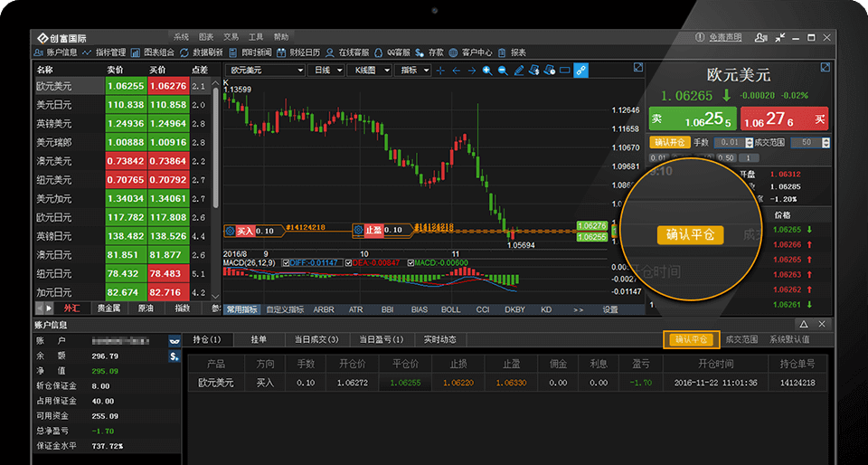Open 存款 deposit toolbar item
Screen dimensions: 868x465
(429, 52)
